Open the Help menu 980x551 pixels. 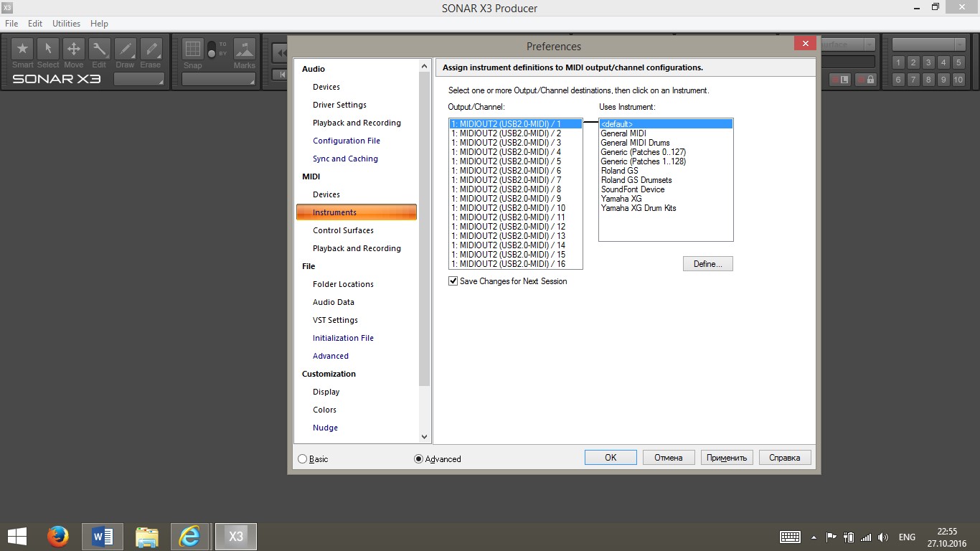[99, 24]
